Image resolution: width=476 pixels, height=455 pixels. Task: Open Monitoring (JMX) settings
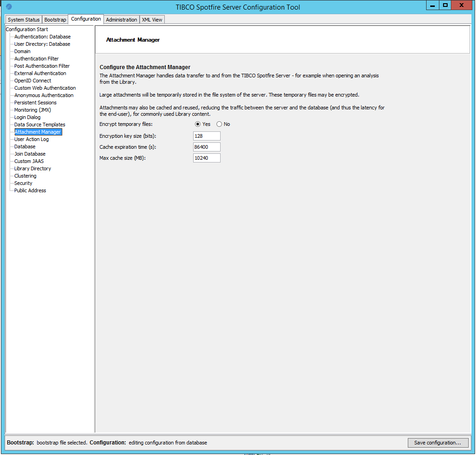[32, 110]
